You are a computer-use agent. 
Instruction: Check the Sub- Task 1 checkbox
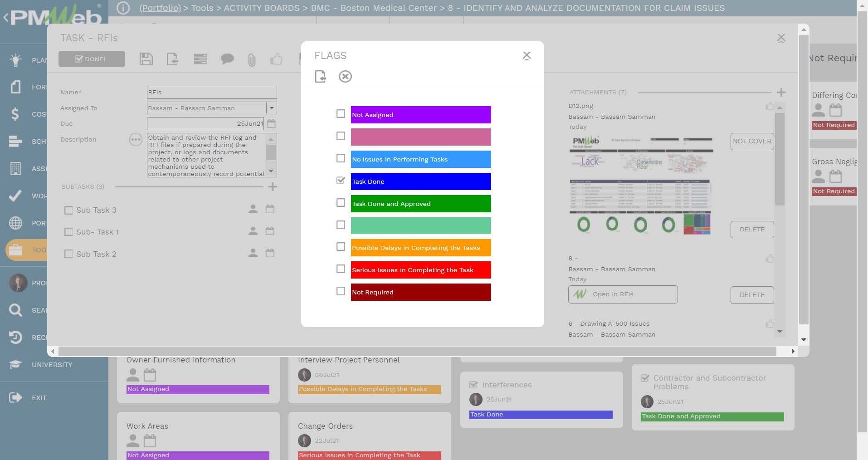[68, 232]
